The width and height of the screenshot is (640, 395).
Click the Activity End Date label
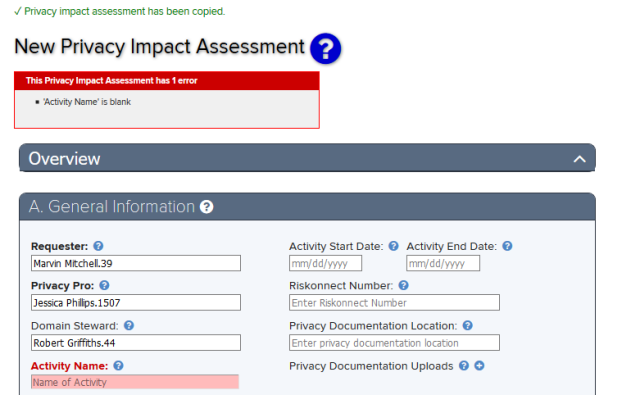point(452,246)
